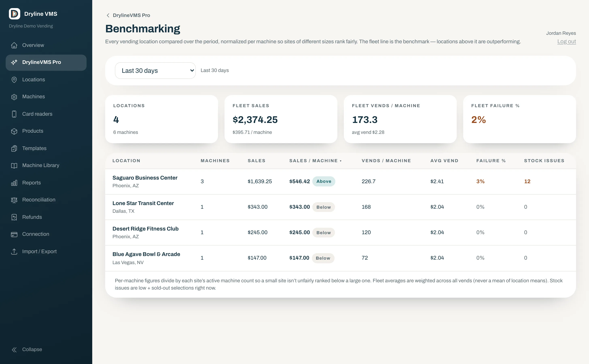589x364 pixels.
Task: Click the DrylineVMS Pro sparkle icon
Action: click(x=14, y=62)
